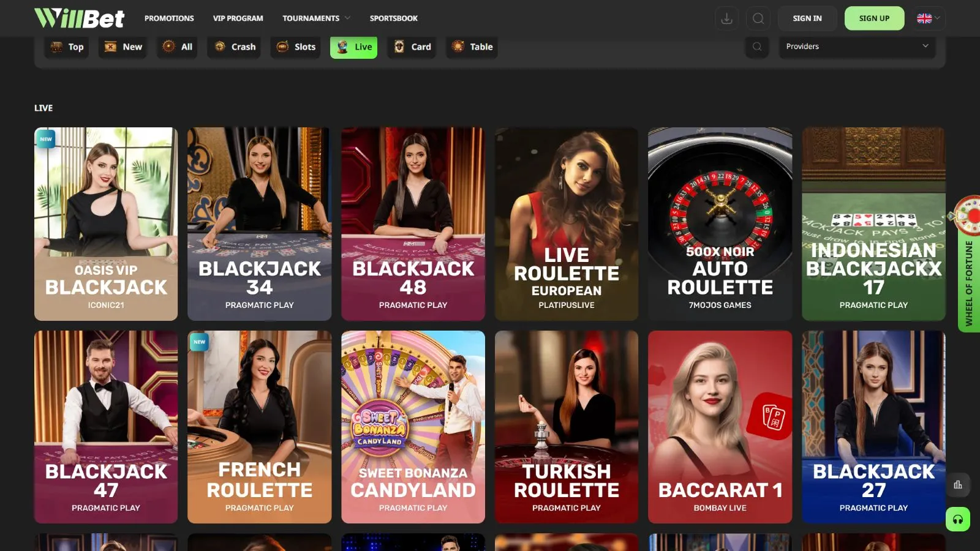Click the Sign Up button
The height and width of the screenshot is (551, 980).
coord(874,18)
